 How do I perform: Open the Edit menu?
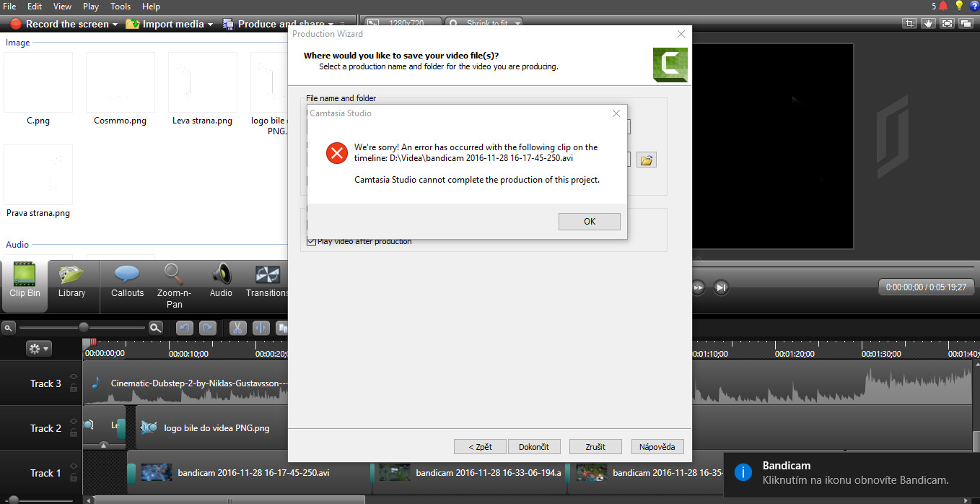coord(35,6)
